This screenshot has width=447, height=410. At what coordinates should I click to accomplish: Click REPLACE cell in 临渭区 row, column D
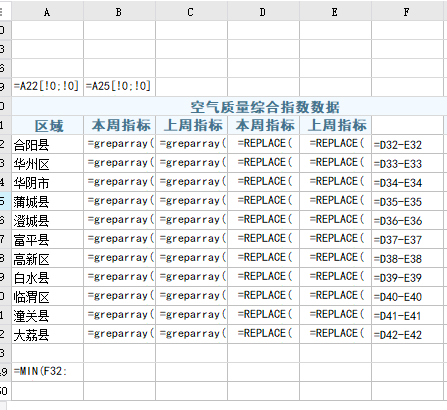pos(263,296)
